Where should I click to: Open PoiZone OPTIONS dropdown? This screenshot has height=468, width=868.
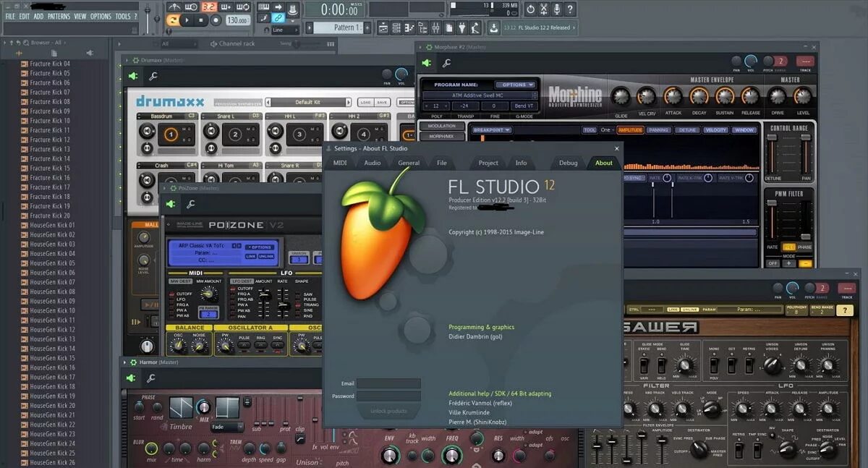click(258, 247)
